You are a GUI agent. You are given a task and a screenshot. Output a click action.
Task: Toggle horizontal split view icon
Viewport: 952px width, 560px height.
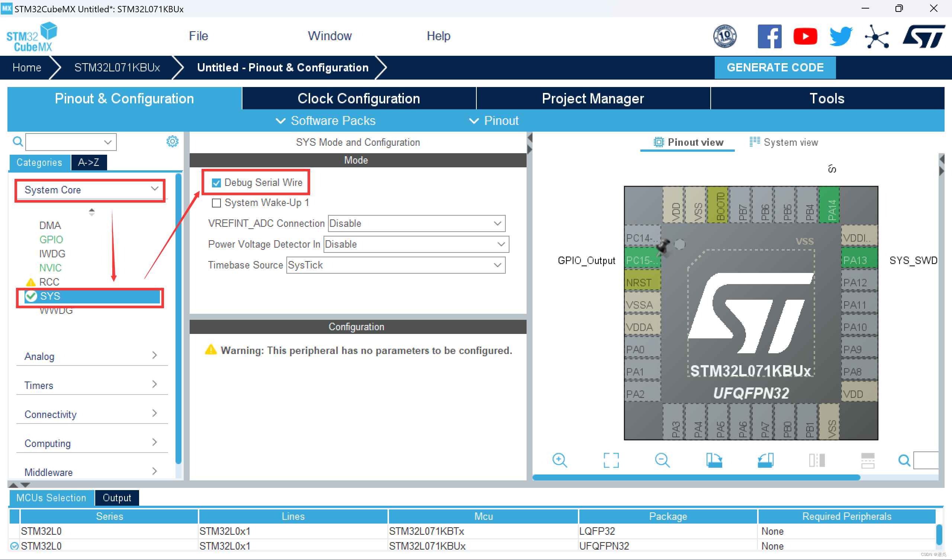pyautogui.click(x=868, y=460)
